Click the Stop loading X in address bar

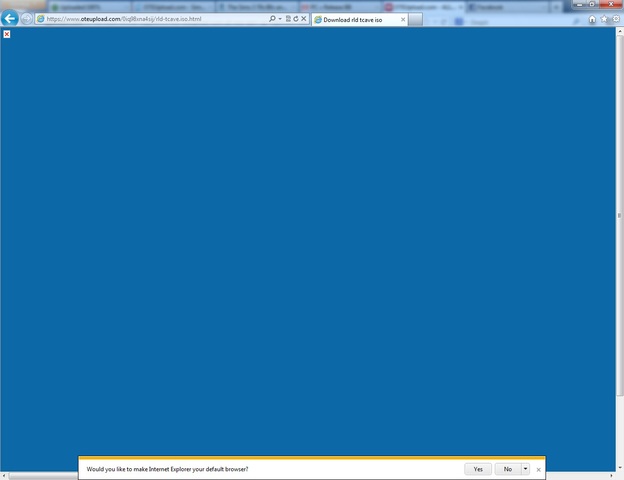pyautogui.click(x=303, y=19)
